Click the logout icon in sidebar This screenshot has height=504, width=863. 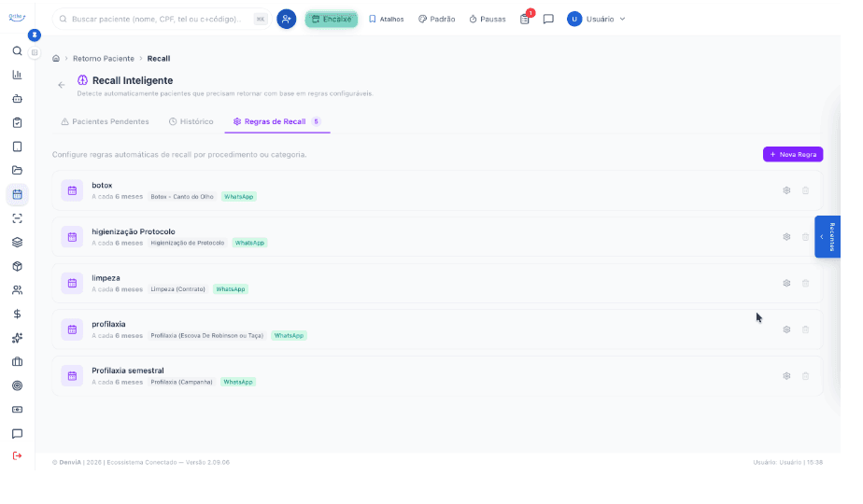(18, 455)
